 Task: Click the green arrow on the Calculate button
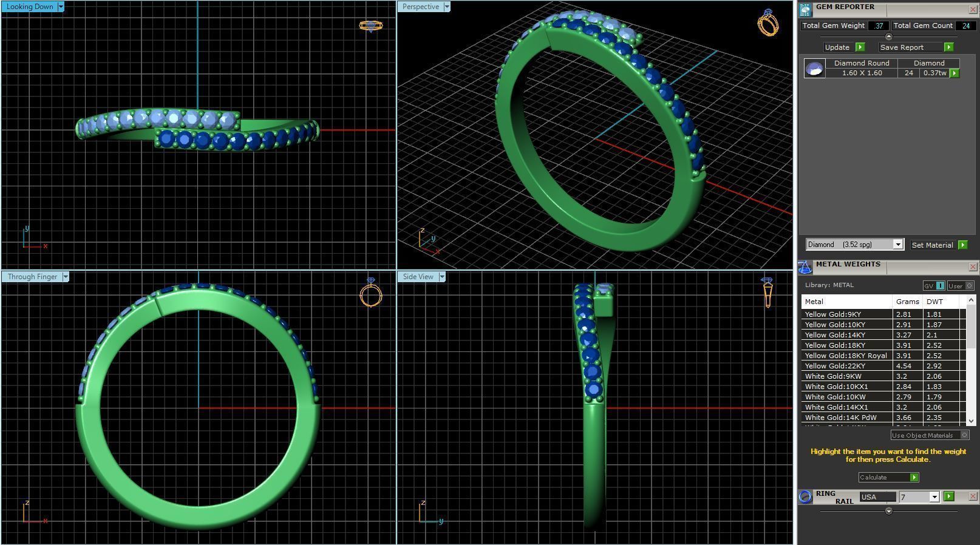point(914,478)
